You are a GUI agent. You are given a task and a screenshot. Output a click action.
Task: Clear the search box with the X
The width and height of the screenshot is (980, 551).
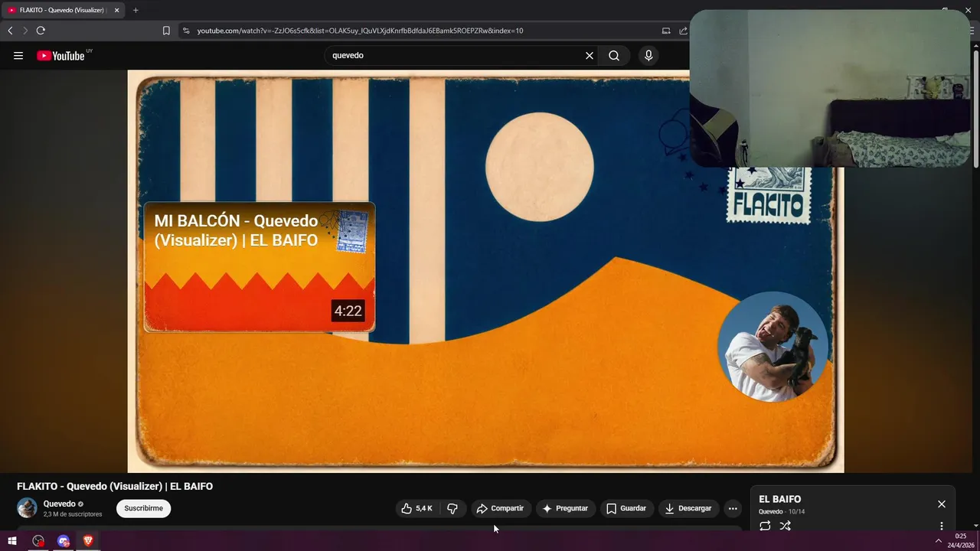click(x=590, y=56)
